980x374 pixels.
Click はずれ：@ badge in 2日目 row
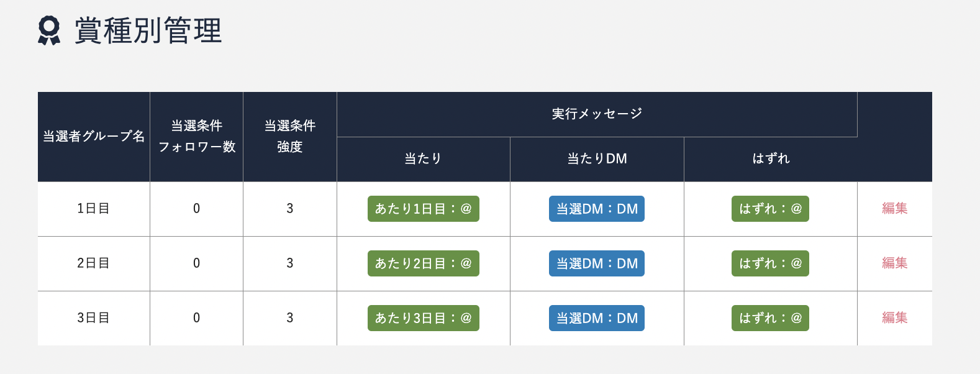coord(770,263)
